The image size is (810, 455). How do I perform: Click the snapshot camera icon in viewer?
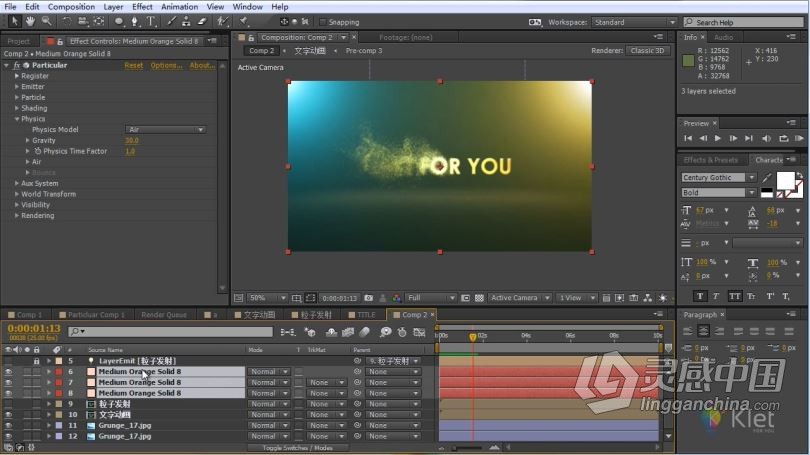click(368, 298)
